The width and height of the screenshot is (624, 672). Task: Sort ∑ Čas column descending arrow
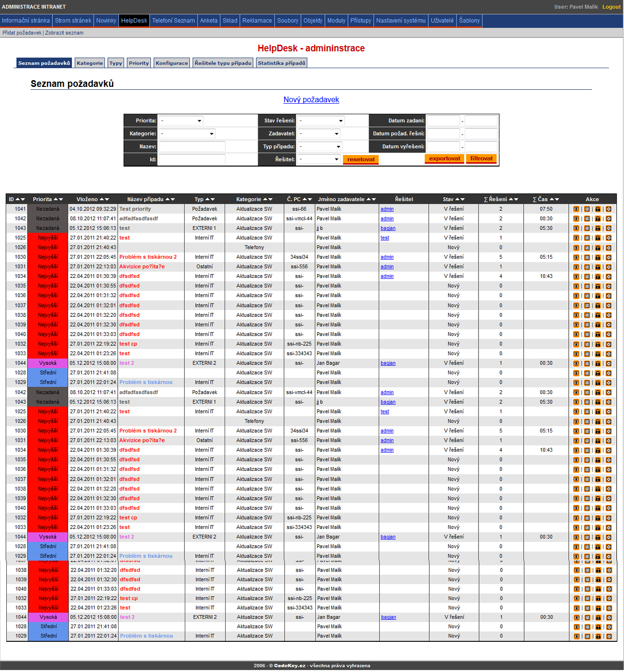(x=557, y=199)
